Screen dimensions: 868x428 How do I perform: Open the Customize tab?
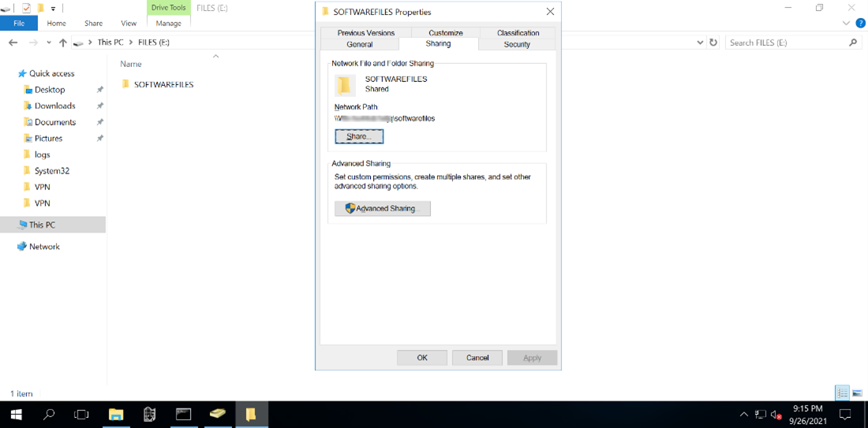pyautogui.click(x=446, y=32)
